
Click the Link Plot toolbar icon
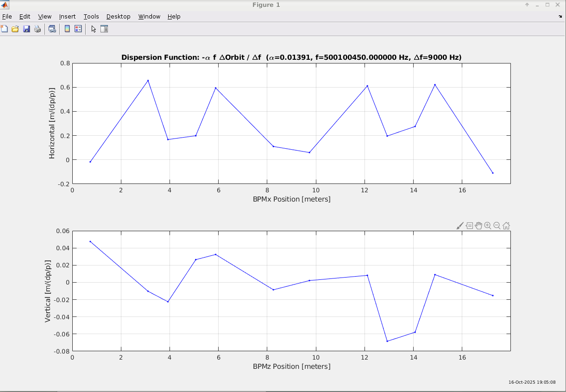click(52, 29)
